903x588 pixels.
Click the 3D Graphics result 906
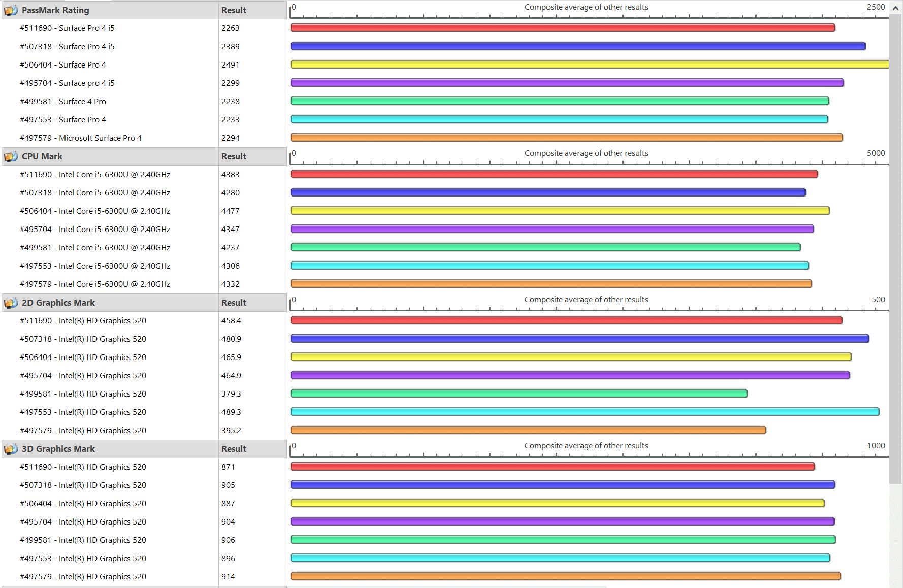(228, 540)
